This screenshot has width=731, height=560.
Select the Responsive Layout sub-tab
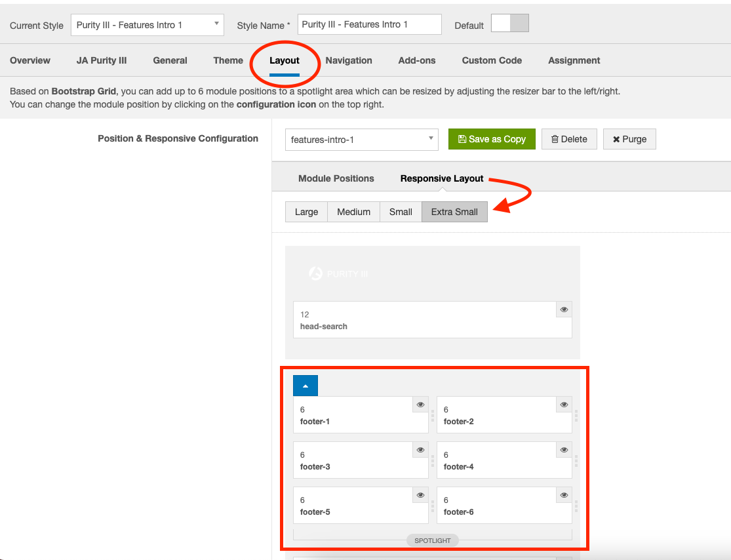442,178
